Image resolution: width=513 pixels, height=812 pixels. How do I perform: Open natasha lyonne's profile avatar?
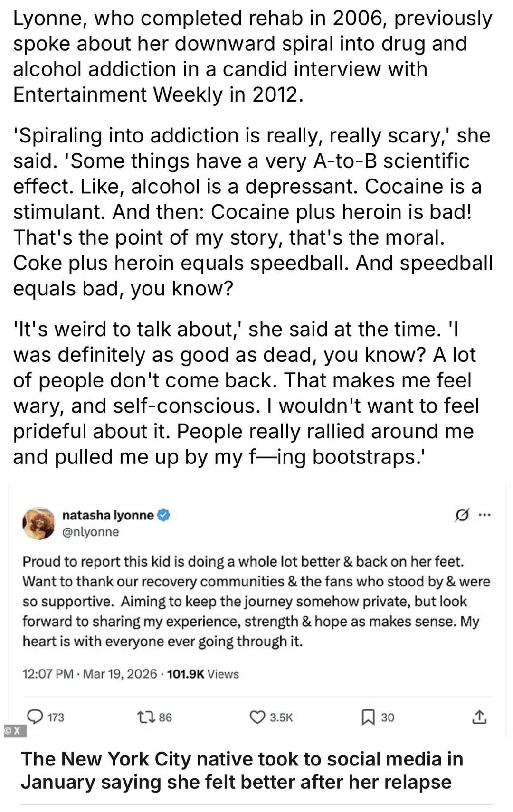(39, 523)
